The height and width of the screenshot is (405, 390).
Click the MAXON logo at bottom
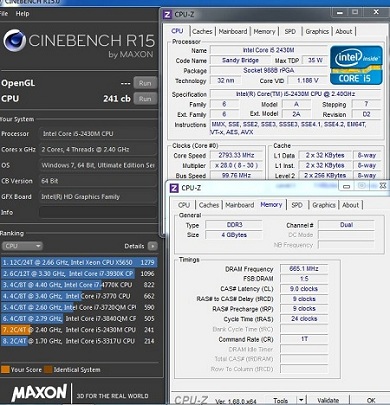pyautogui.click(x=39, y=393)
